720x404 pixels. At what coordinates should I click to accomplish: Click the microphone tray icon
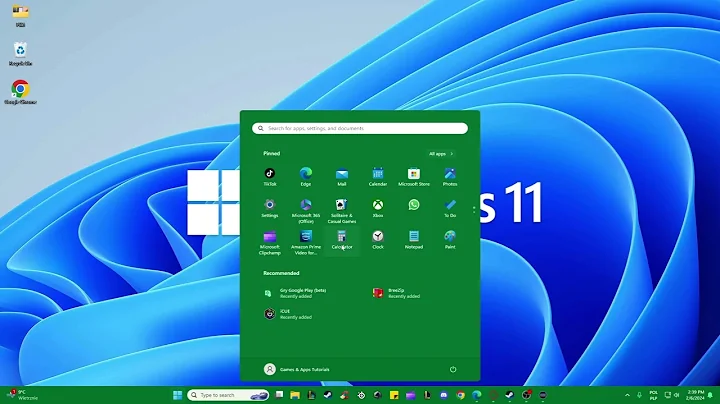(x=639, y=395)
